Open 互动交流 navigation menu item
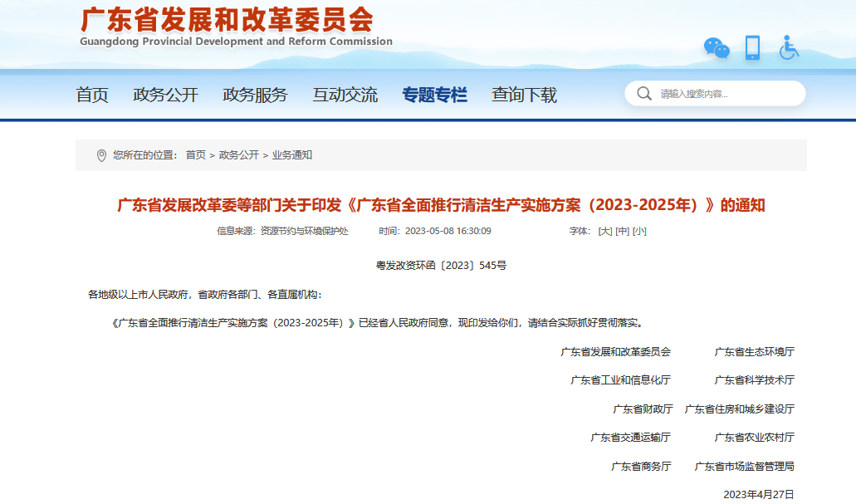Screen dimensions: 856x504 click(x=345, y=95)
